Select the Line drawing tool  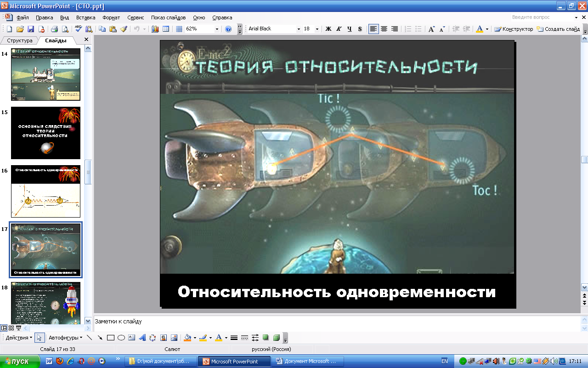[x=90, y=338]
